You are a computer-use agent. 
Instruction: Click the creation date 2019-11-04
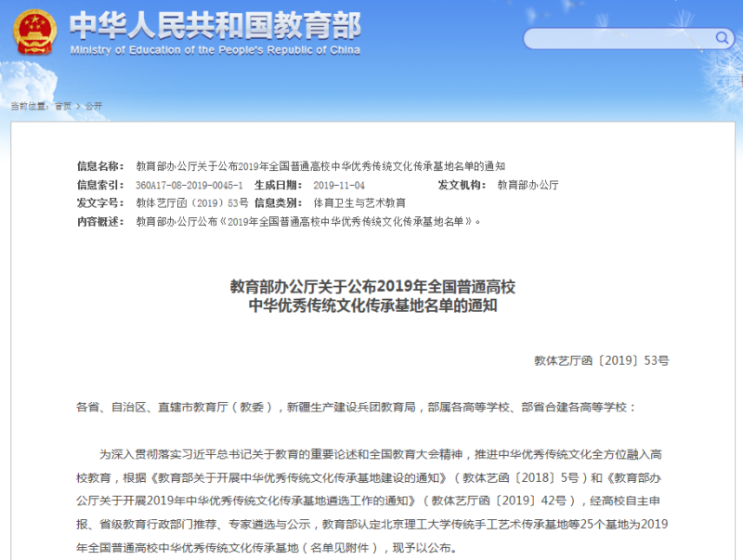point(340,185)
